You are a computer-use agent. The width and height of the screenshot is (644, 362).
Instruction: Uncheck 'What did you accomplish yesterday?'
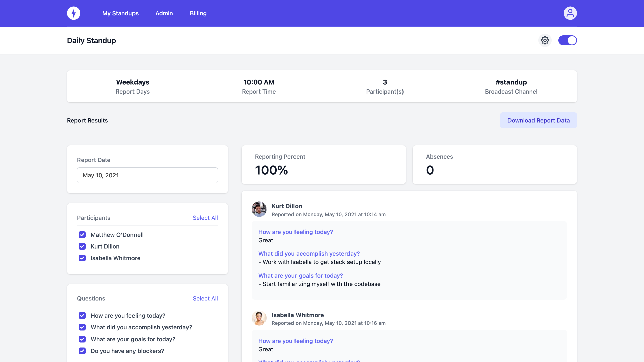click(82, 327)
